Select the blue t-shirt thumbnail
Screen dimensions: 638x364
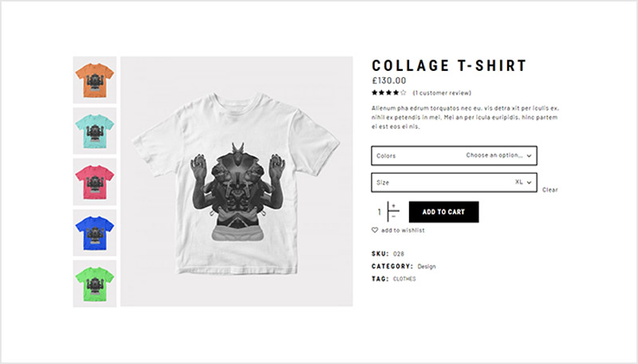95,233
